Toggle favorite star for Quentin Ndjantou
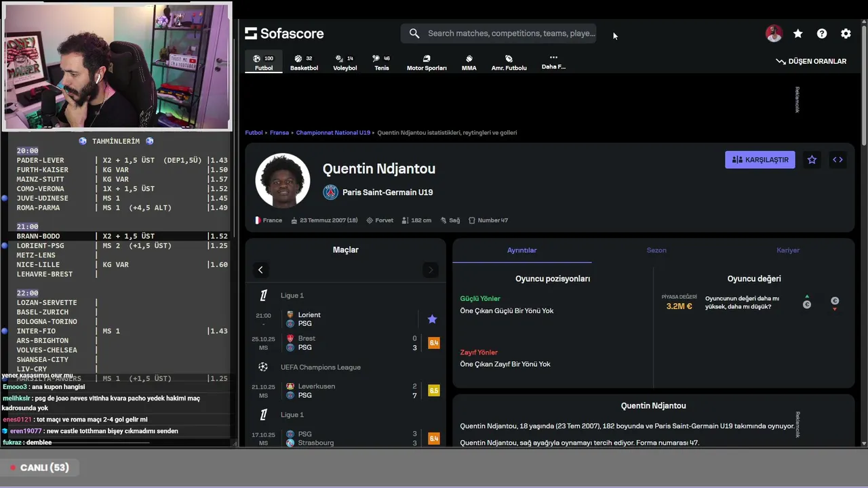The image size is (868, 488). (812, 160)
